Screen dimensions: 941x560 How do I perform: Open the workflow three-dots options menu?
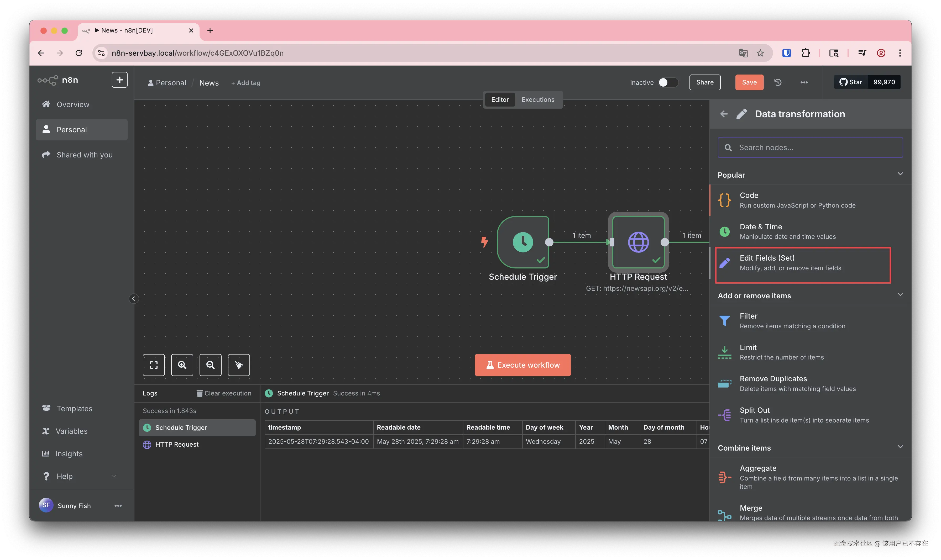(x=804, y=82)
